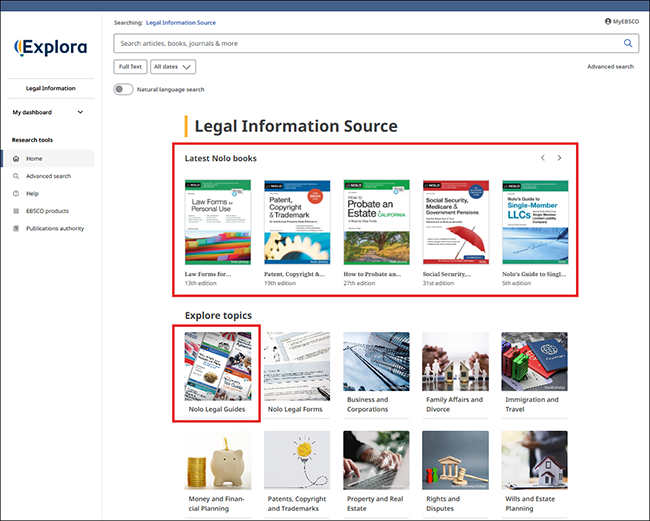Open Probate an Estate book cover
Screen dimensions: 650x521
coord(376,222)
